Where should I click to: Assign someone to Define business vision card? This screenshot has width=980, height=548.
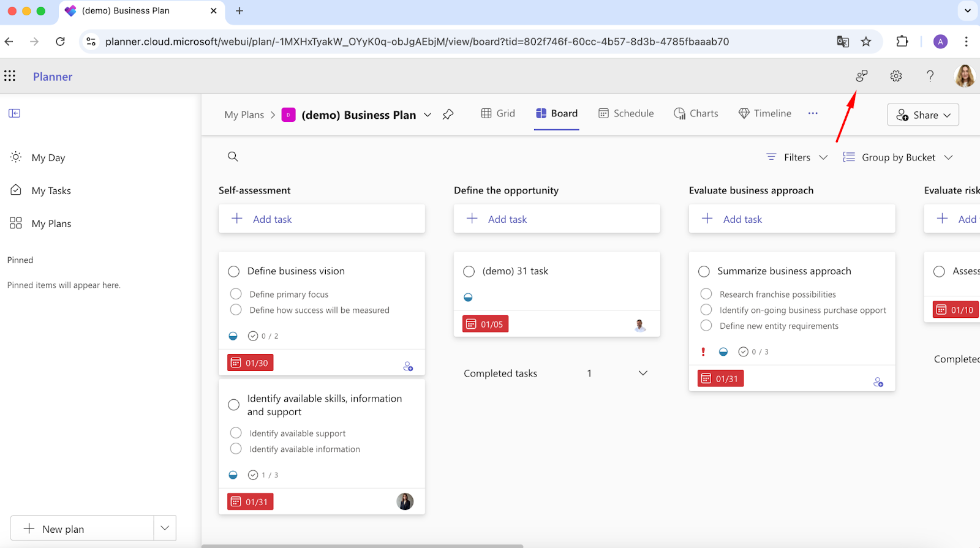[x=408, y=366]
